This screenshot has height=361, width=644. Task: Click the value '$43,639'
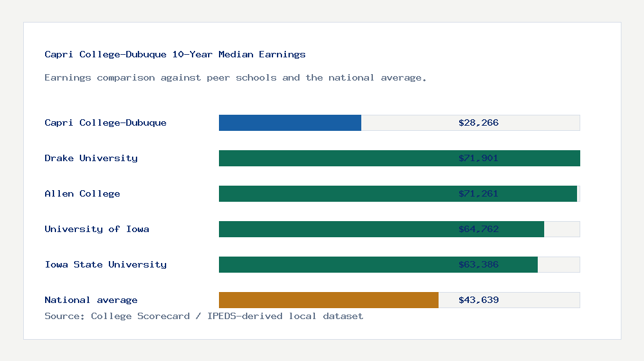point(478,300)
